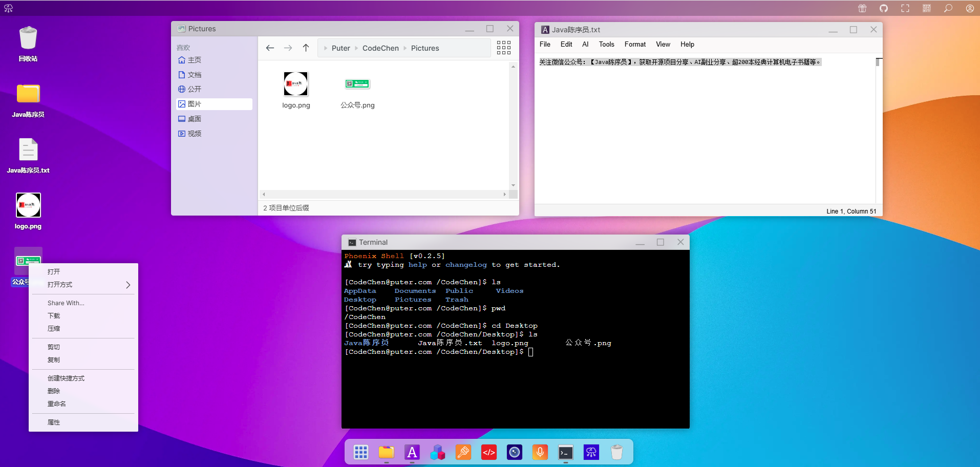Open the Tools menu in text editor
Image resolution: width=980 pixels, height=467 pixels.
pos(607,45)
